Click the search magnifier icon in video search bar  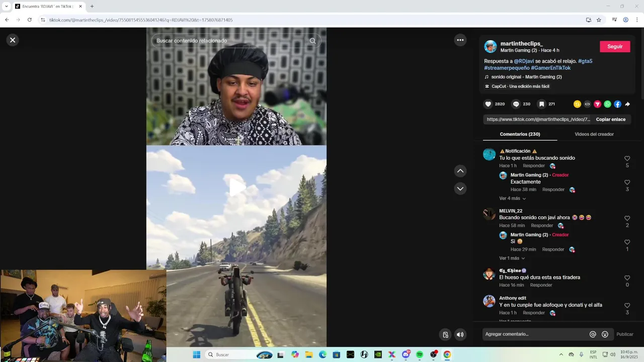pos(312,41)
